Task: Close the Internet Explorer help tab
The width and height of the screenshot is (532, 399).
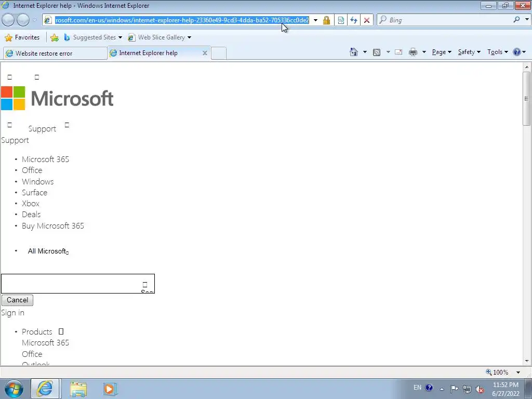Action: [x=205, y=53]
